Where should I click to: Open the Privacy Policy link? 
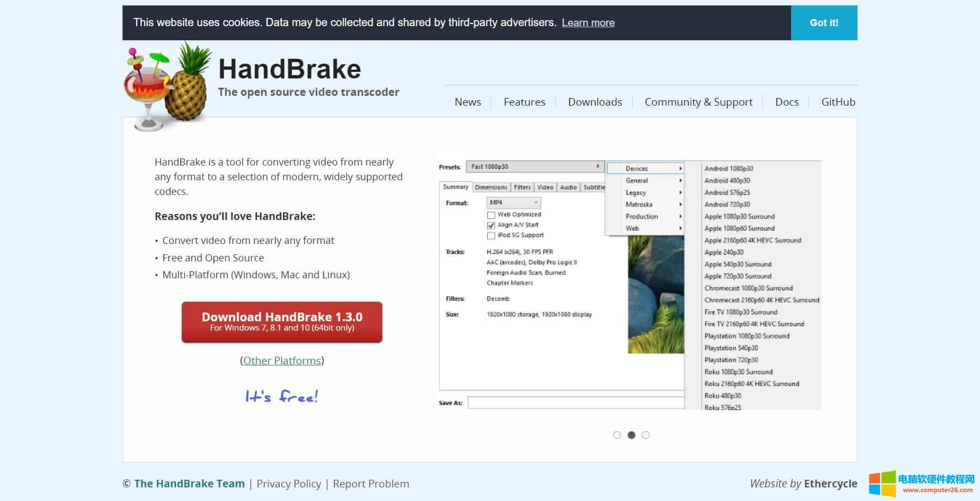[289, 484]
